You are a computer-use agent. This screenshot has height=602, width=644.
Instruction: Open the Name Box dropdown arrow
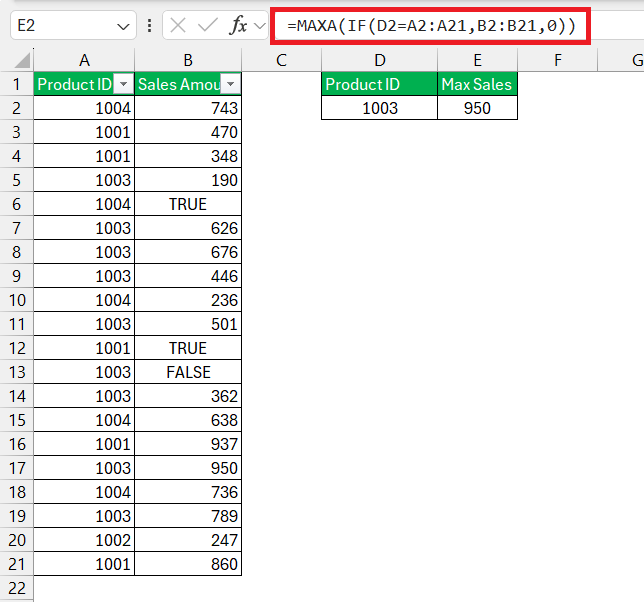tap(122, 27)
